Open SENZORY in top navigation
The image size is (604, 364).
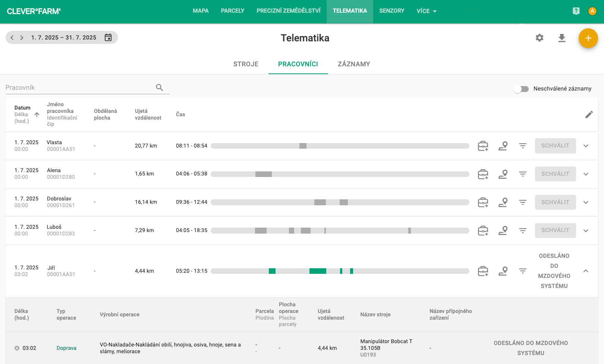[392, 11]
